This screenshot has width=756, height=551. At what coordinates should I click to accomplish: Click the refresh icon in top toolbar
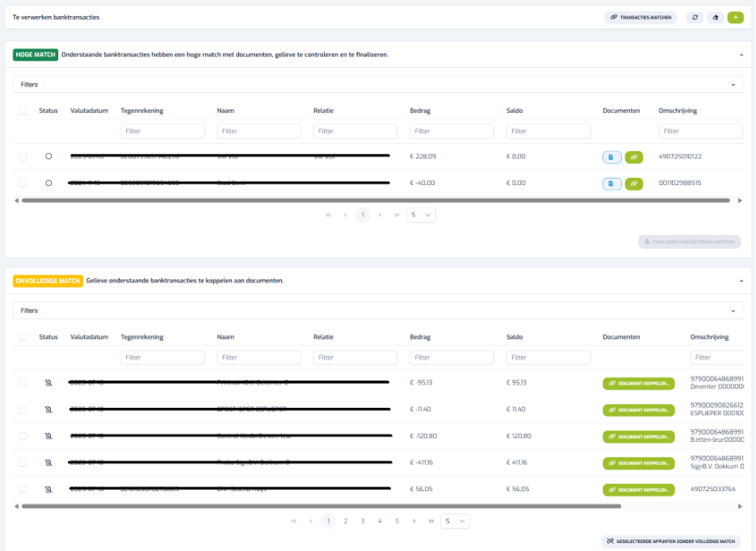(x=695, y=17)
